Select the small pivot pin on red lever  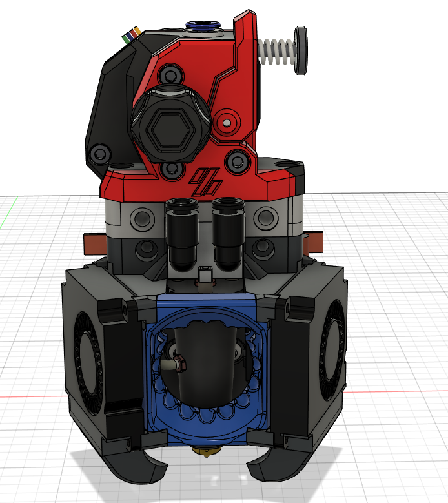227,123
